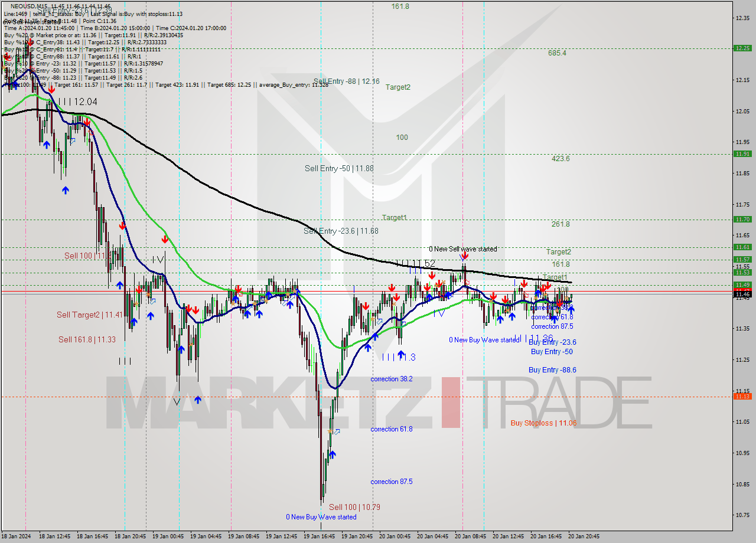Click the 12.35 price axis label
Viewport: 756px width, 543px height.
[x=742, y=18]
